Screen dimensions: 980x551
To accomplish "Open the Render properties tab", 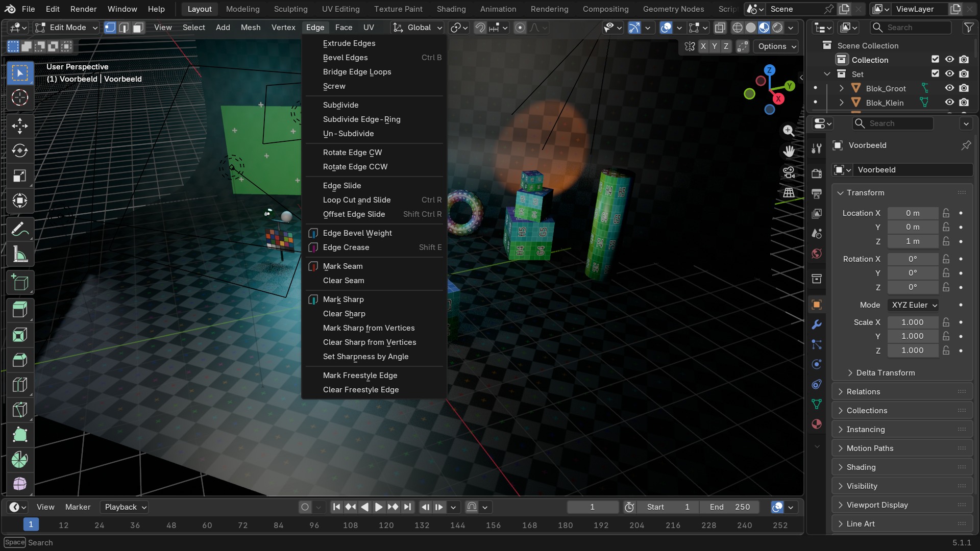I will coord(817,173).
